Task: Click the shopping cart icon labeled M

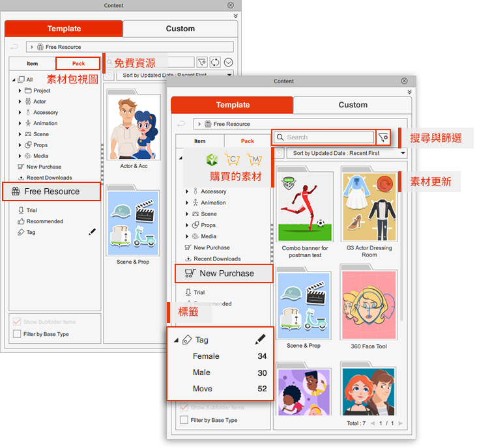Action: 254,160
